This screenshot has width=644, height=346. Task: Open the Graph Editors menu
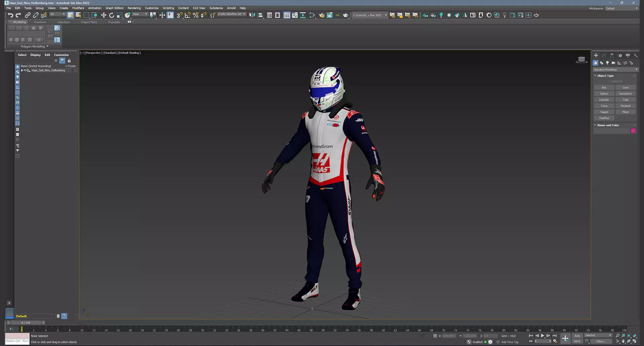(x=114, y=8)
